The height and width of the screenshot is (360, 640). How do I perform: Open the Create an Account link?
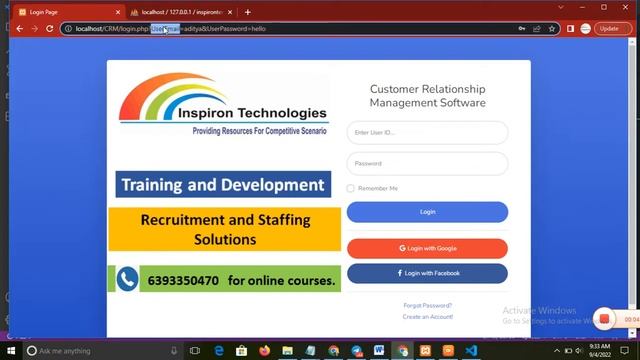point(427,317)
